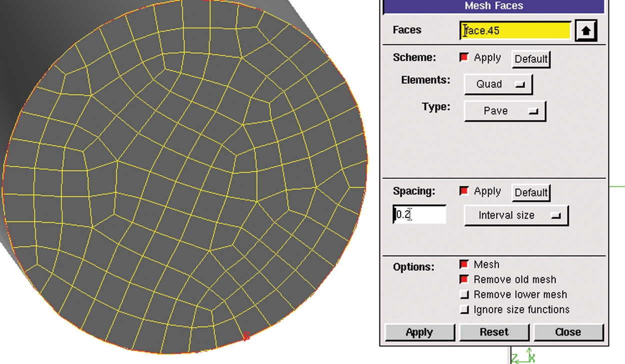Click the Reset button
The image size is (625, 364).
(494, 333)
